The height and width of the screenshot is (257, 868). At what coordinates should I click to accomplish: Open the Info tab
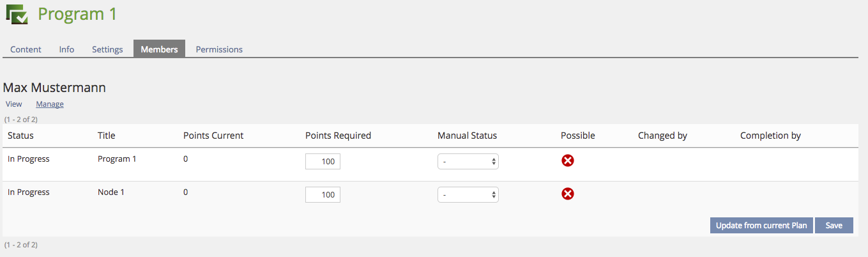(x=66, y=49)
